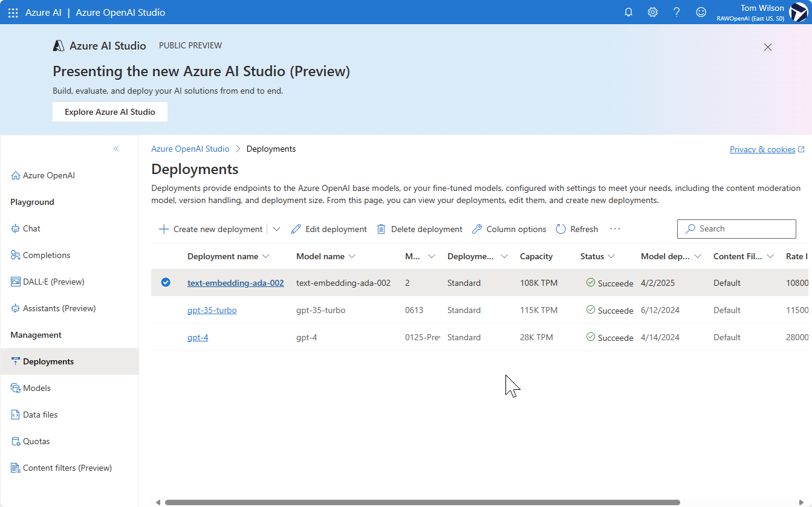Screen dimensions: 812x507
Task: Click the Edit deployment pencil icon
Action: coord(296,229)
